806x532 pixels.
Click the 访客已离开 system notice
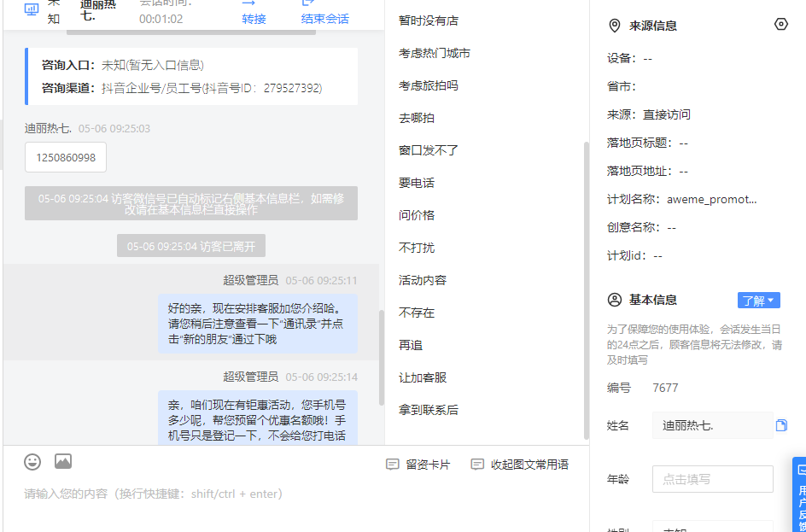point(191,246)
